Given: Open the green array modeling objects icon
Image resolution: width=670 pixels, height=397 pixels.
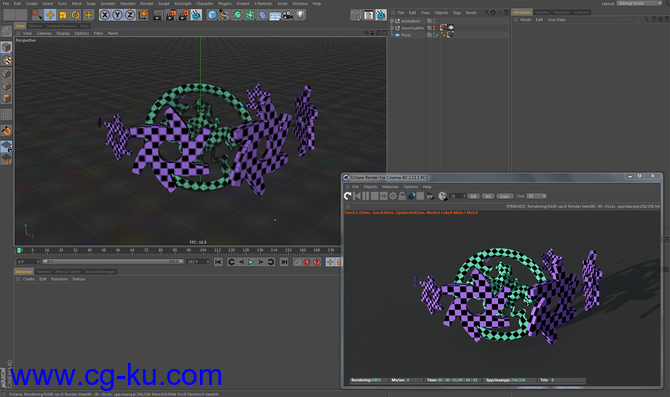Looking at the screenshot, I should (x=250, y=15).
